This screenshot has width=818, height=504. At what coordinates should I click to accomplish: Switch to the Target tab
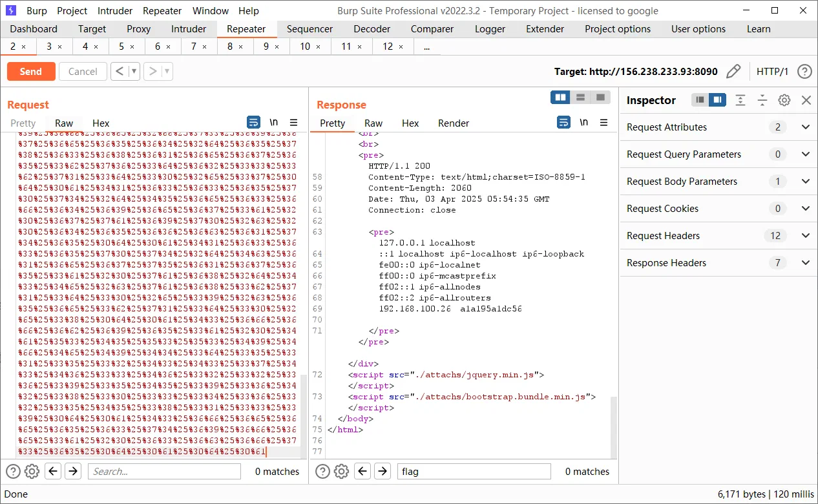[x=92, y=29]
